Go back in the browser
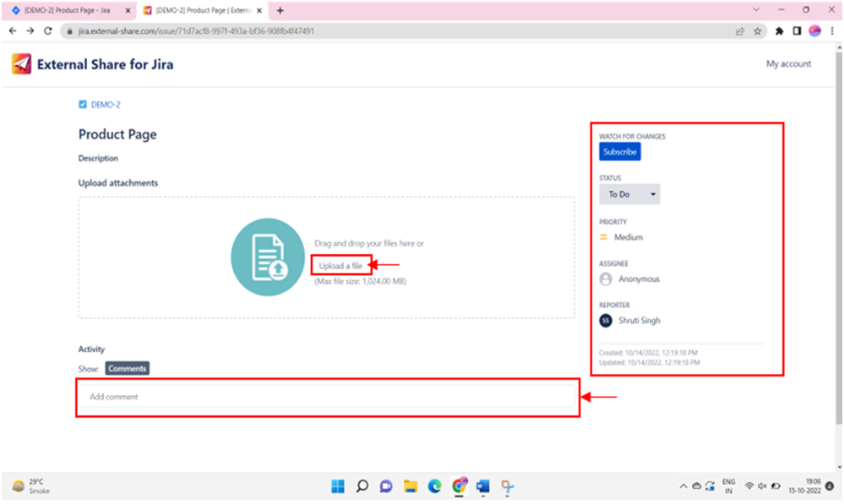The height and width of the screenshot is (504, 844). [13, 31]
